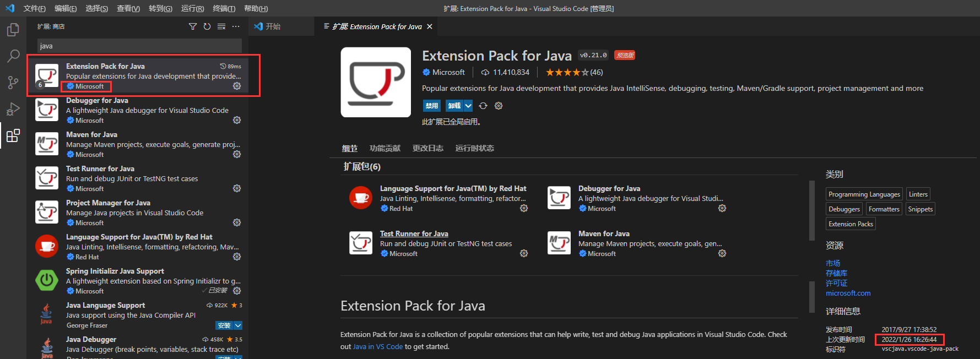This screenshot has width=980, height=359.
Task: Select the 细节 details tab
Action: [x=349, y=148]
